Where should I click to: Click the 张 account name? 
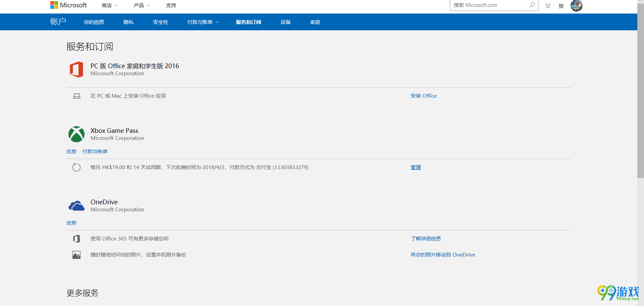(561, 6)
